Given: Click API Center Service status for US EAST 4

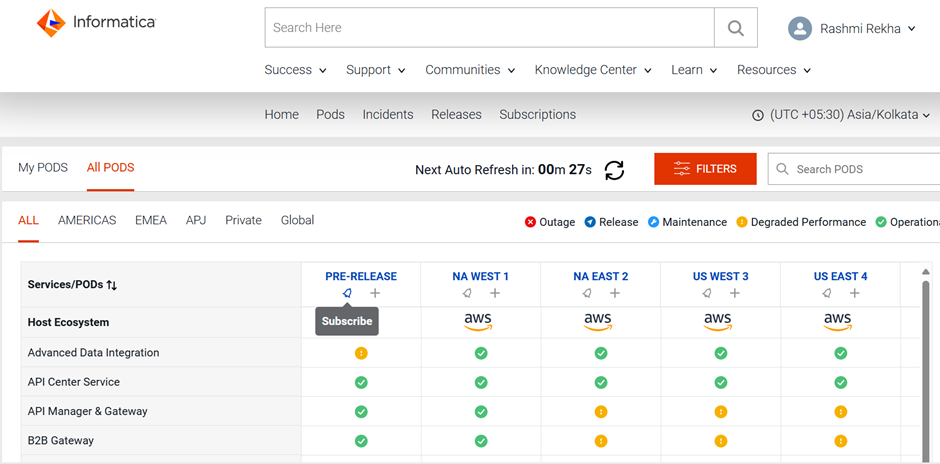Looking at the screenshot, I should pos(840,382).
